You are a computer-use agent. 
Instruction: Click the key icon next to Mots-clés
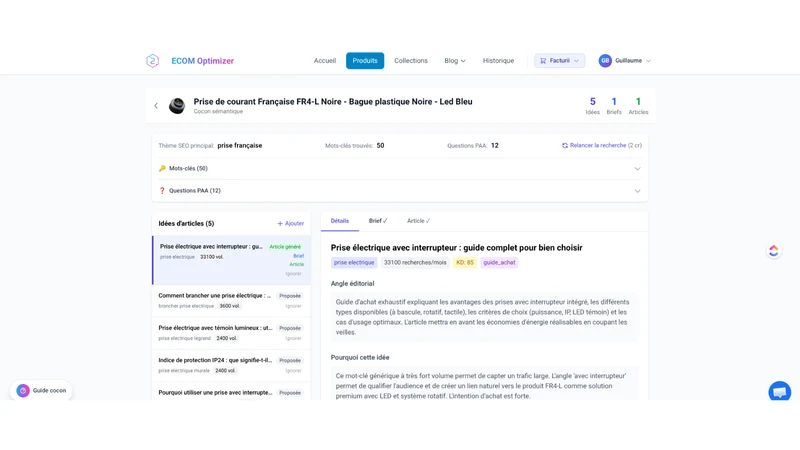click(x=162, y=168)
